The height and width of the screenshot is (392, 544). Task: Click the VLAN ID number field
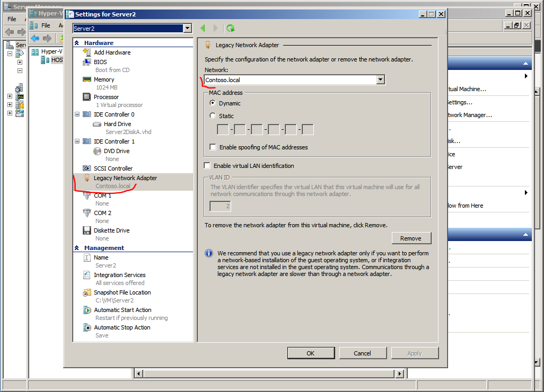pos(221,206)
